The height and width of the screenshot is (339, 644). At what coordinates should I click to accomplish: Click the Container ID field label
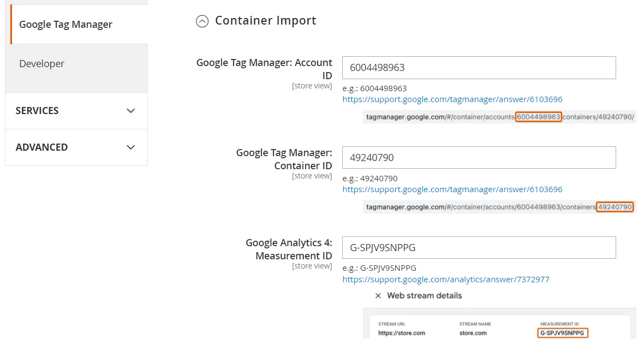point(284,159)
